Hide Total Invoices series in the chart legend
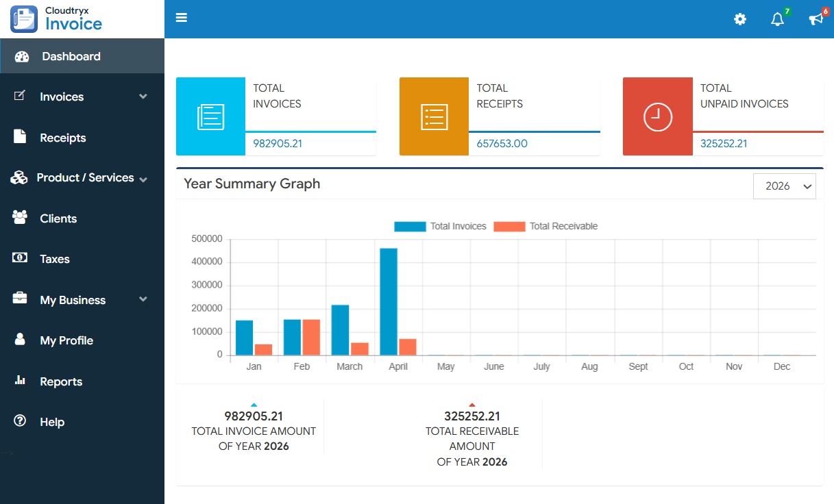The width and height of the screenshot is (834, 504). 441,226
